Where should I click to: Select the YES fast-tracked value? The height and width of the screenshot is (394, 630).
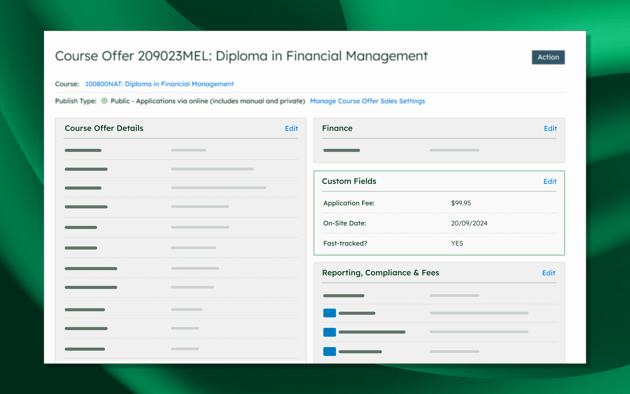tap(457, 243)
